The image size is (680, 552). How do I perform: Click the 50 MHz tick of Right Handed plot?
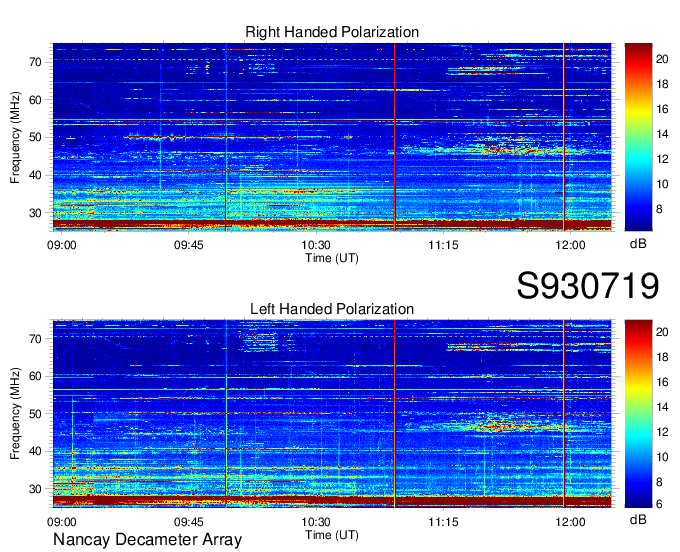36,137
